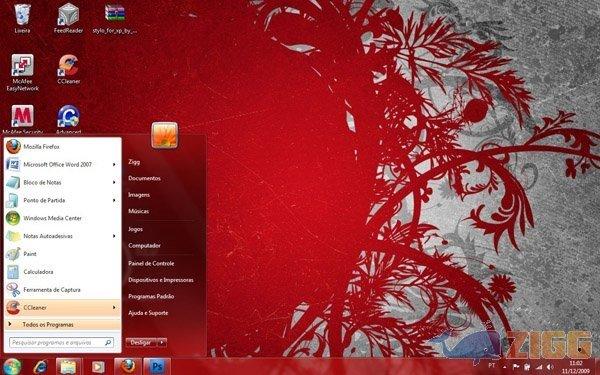
Task: Launch Mozilla Firefox from Start menu
Action: click(62, 147)
